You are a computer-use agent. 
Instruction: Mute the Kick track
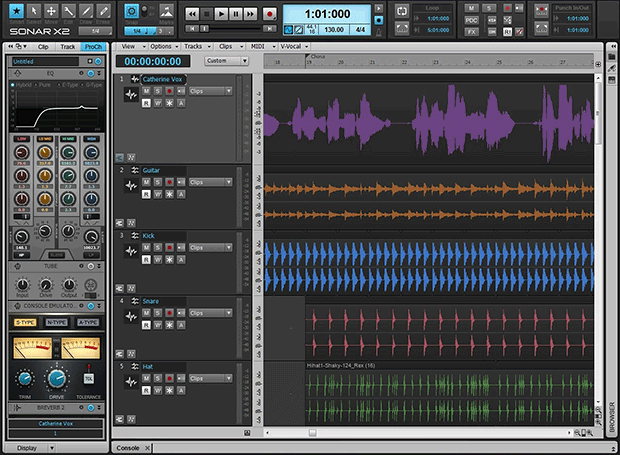[x=146, y=247]
